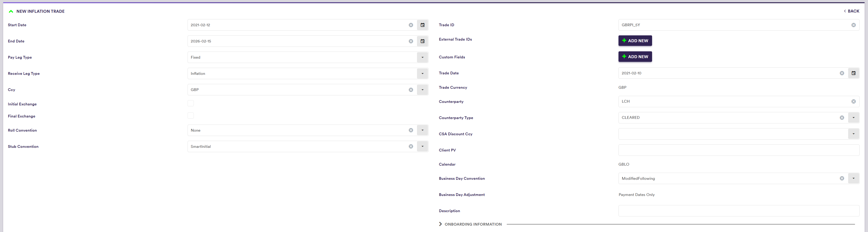This screenshot has height=232, width=868.
Task: Enable the Initial Exchange checkbox
Action: point(191,103)
